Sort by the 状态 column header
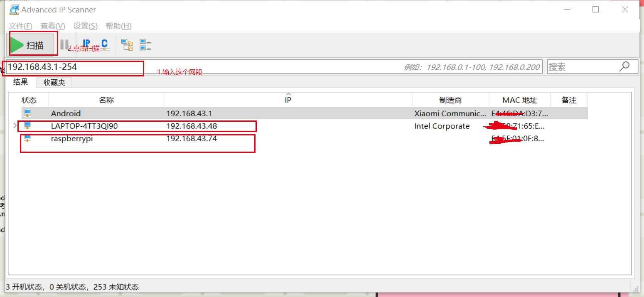644x297 pixels. pyautogui.click(x=29, y=100)
